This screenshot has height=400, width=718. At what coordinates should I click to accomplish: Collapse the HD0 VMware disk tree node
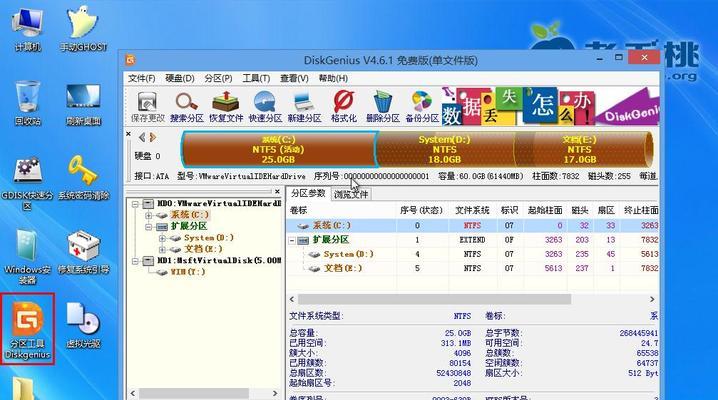(x=136, y=204)
